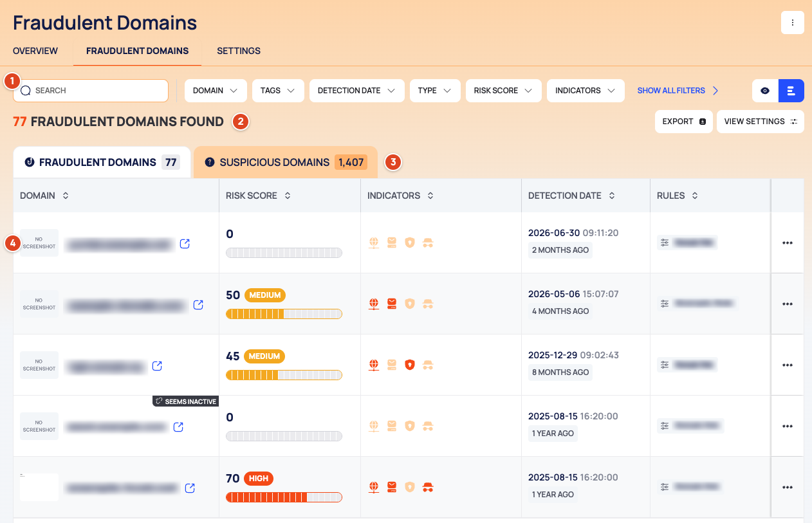The image size is (812, 523).
Task: Click No Screenshot thumbnail in 2026-05-06 row
Action: (39, 304)
